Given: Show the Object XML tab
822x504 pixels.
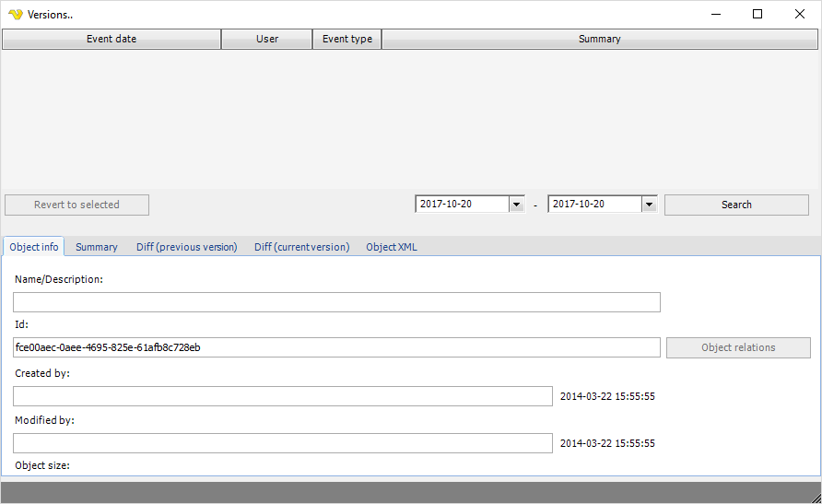Looking at the screenshot, I should pos(392,247).
